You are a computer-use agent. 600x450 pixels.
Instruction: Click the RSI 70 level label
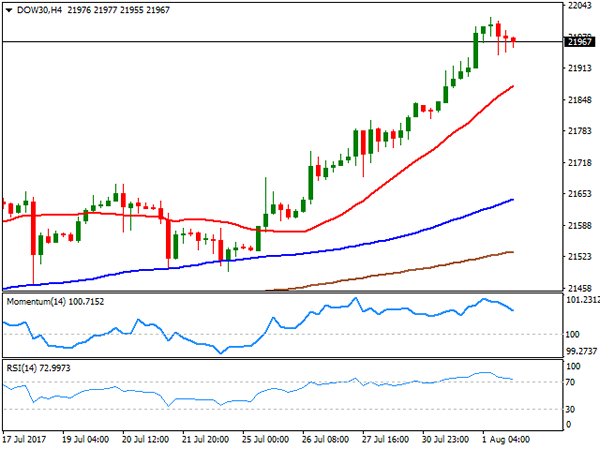coord(570,382)
